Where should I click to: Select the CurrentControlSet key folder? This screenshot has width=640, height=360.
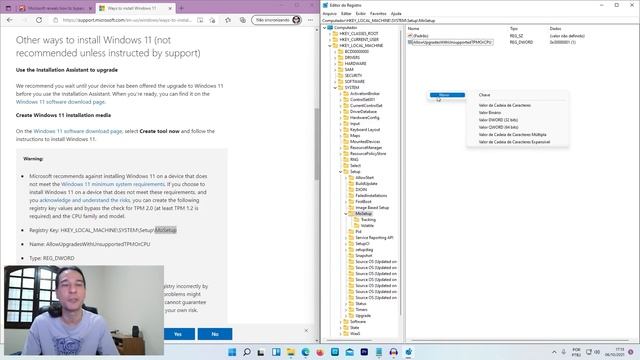pyautogui.click(x=363, y=106)
